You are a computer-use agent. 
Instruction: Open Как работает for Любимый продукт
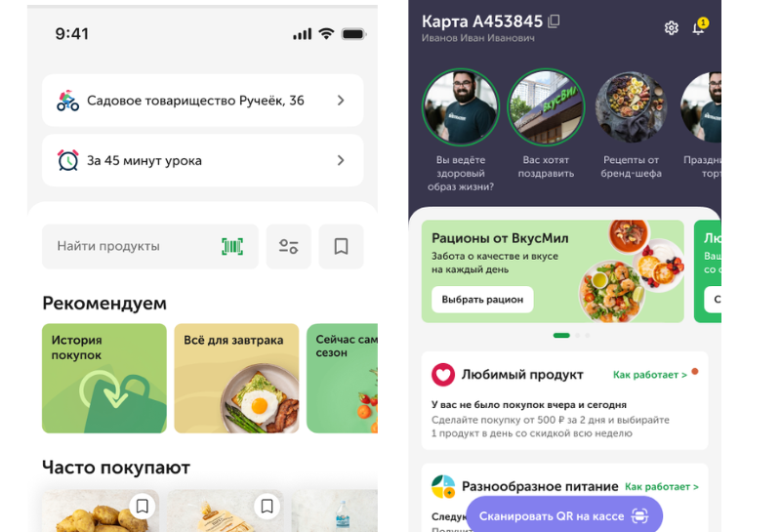(x=650, y=375)
